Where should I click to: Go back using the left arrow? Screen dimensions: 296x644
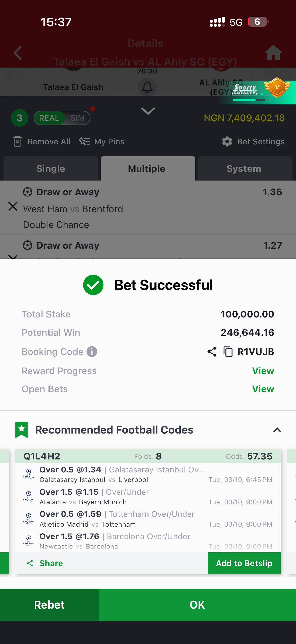pyautogui.click(x=18, y=53)
